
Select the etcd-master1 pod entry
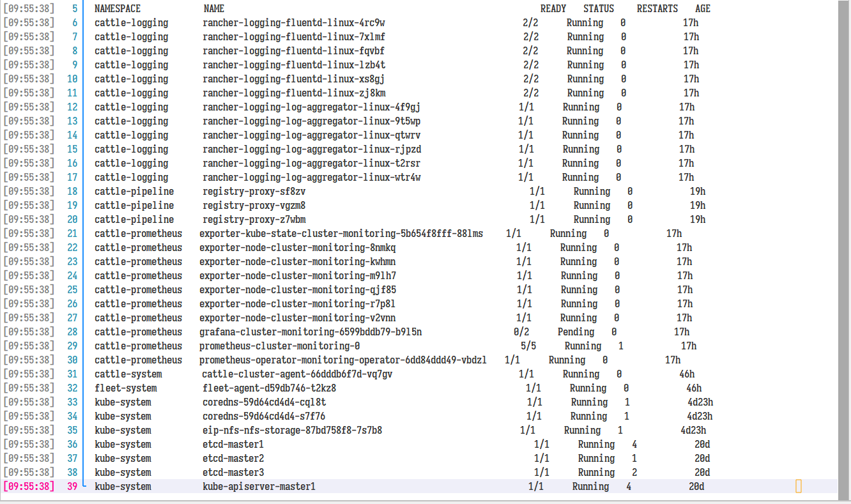[x=236, y=444]
